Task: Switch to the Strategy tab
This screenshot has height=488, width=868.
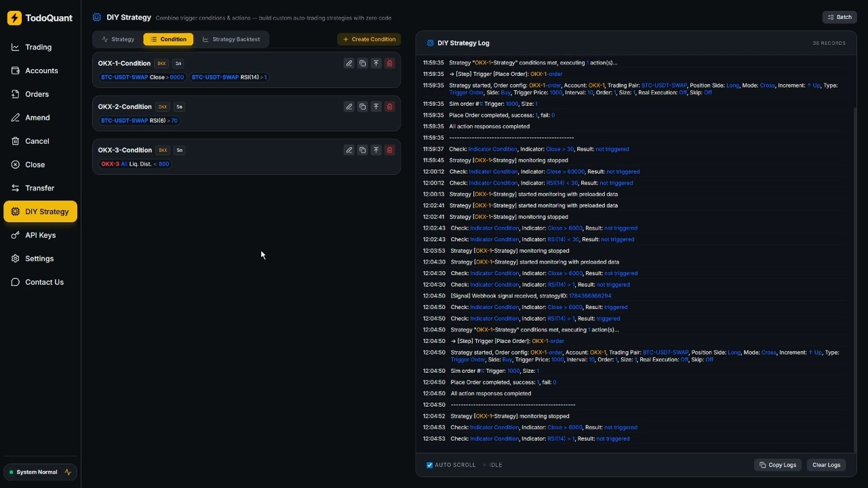Action: coord(118,39)
